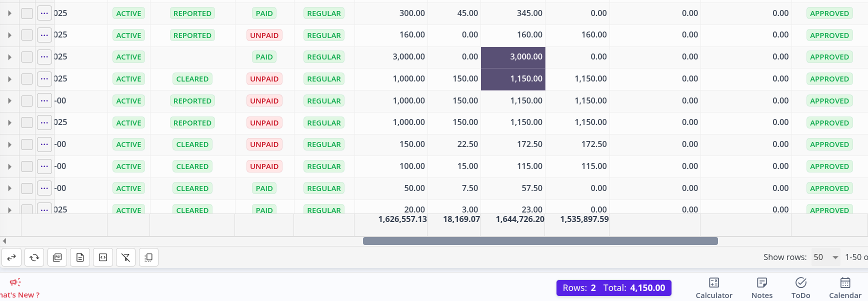Open the three-dot menu on the 57.50 row
Image resolution: width=868 pixels, height=301 pixels.
[x=44, y=188]
